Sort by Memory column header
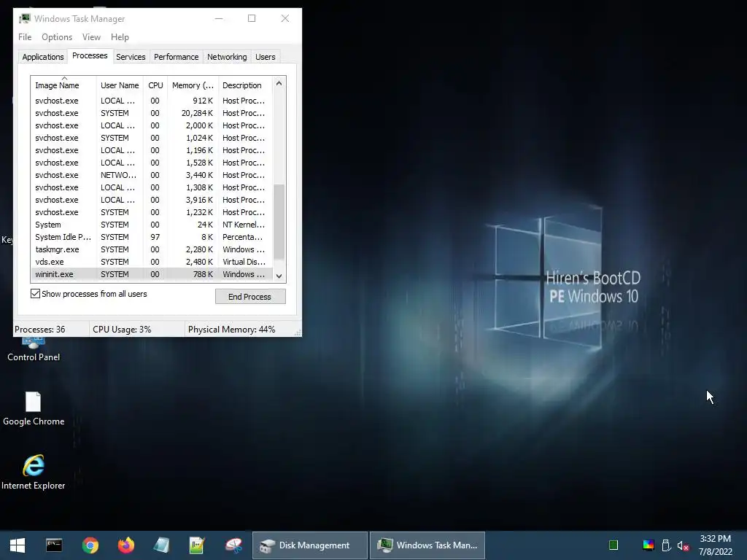The width and height of the screenshot is (747, 560). point(193,85)
